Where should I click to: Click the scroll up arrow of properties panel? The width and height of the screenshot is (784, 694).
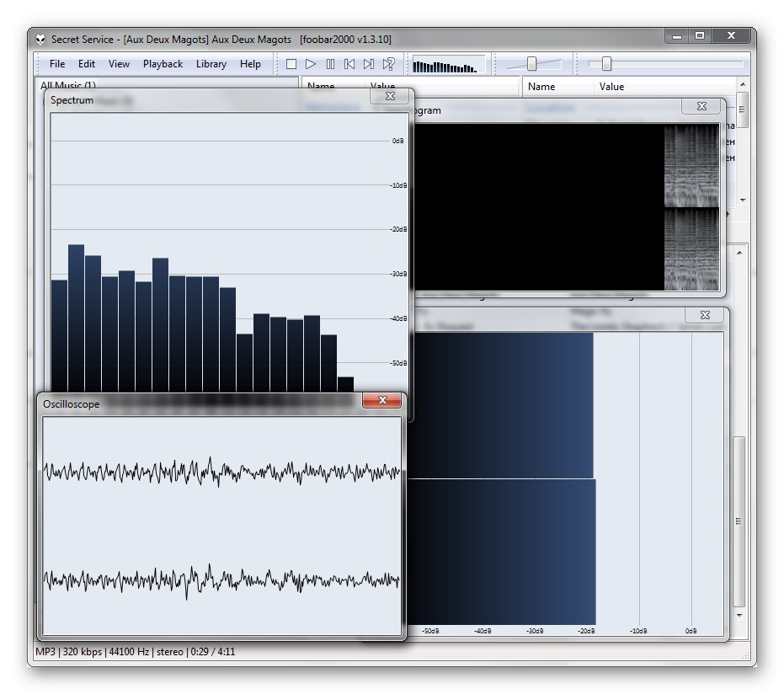click(x=743, y=84)
